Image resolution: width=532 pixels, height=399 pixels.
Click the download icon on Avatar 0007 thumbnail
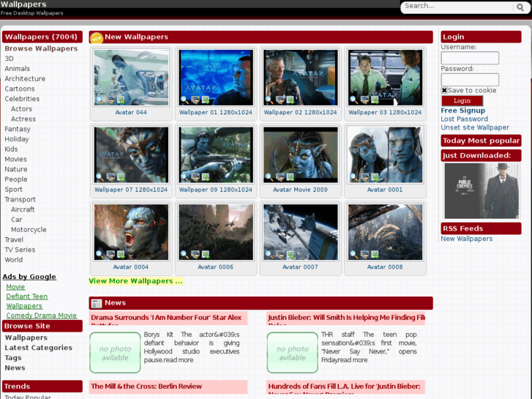pyautogui.click(x=291, y=254)
